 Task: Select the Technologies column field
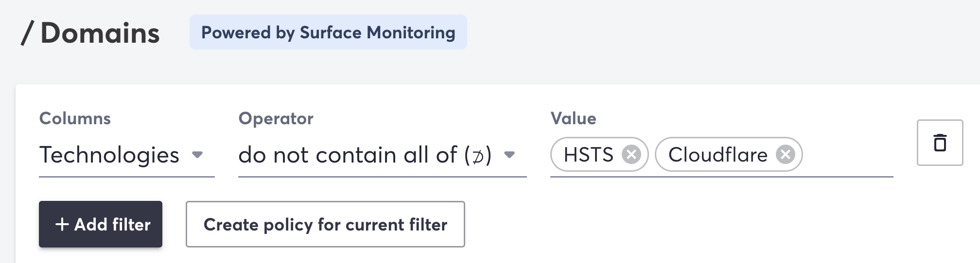click(x=126, y=155)
